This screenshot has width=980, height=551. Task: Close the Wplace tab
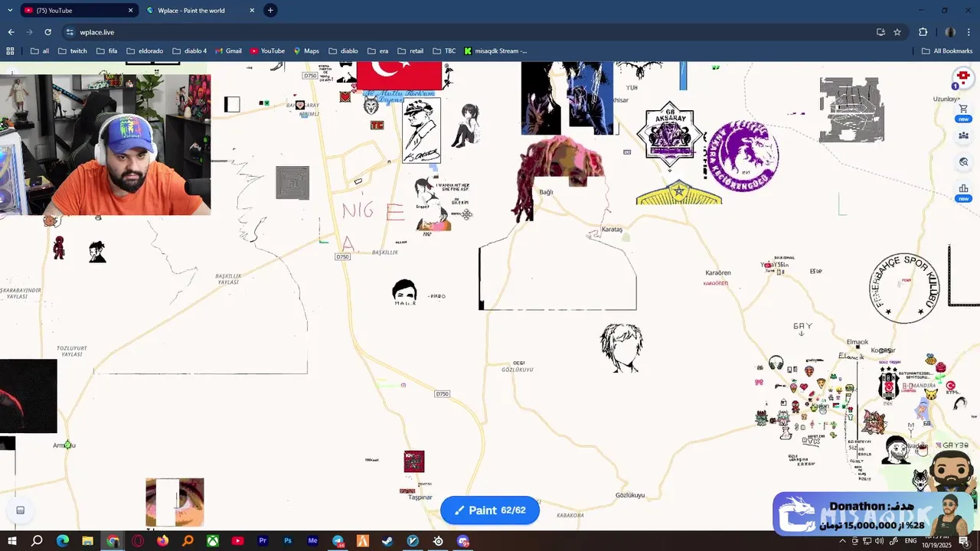tap(252, 11)
